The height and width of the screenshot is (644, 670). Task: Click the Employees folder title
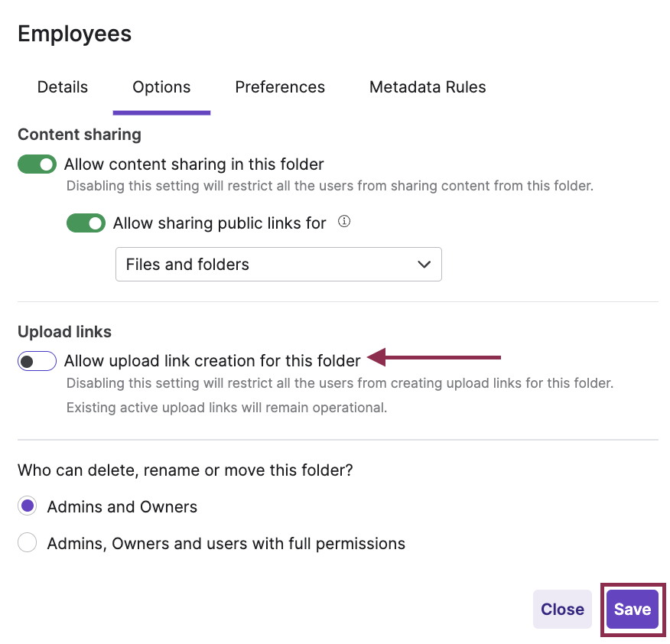[75, 34]
